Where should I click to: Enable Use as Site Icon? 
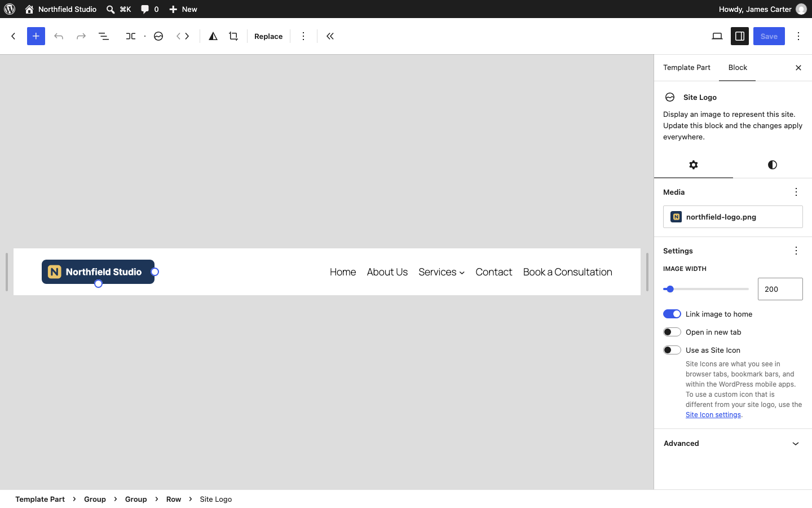[x=672, y=350]
